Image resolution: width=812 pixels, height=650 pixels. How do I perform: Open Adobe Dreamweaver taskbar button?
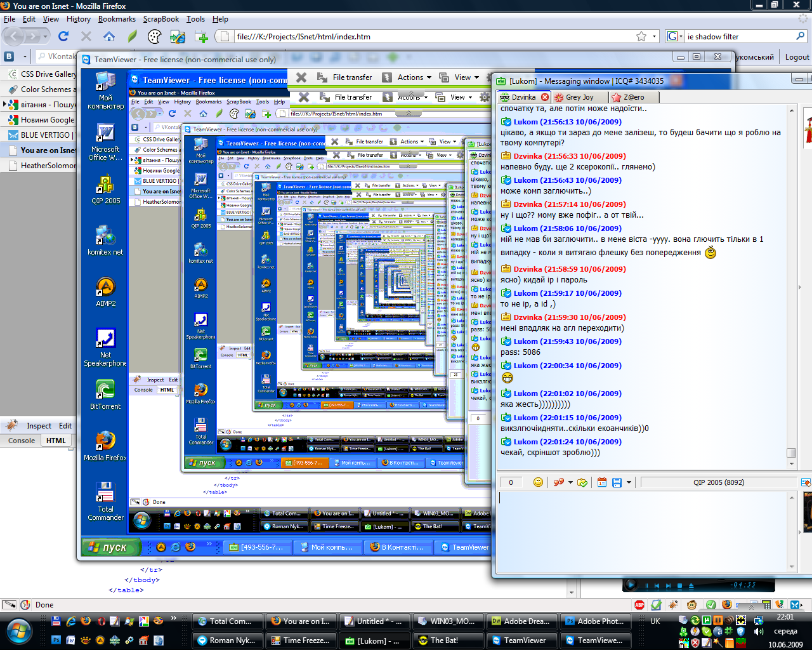tap(523, 621)
